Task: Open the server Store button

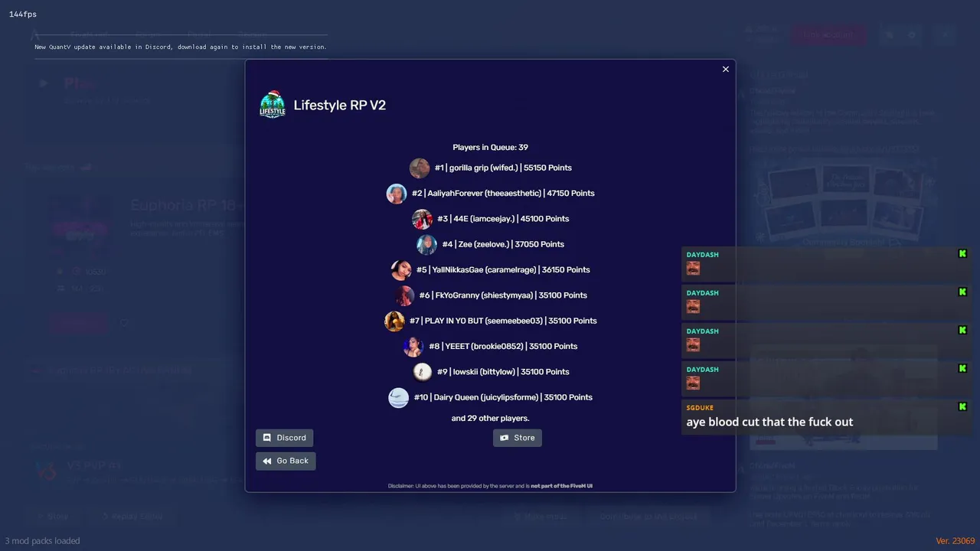Action: pyautogui.click(x=518, y=438)
